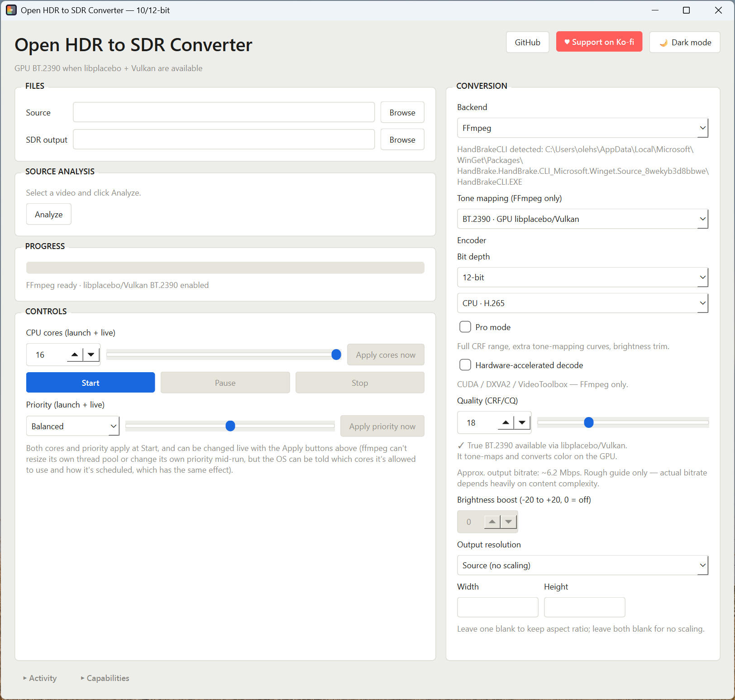Browse for the SDR output file

[x=402, y=139]
